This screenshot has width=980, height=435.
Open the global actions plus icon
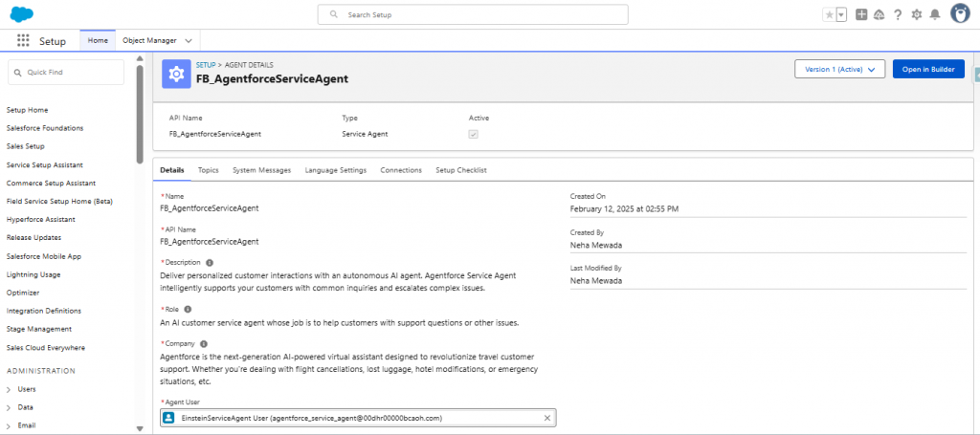(861, 14)
